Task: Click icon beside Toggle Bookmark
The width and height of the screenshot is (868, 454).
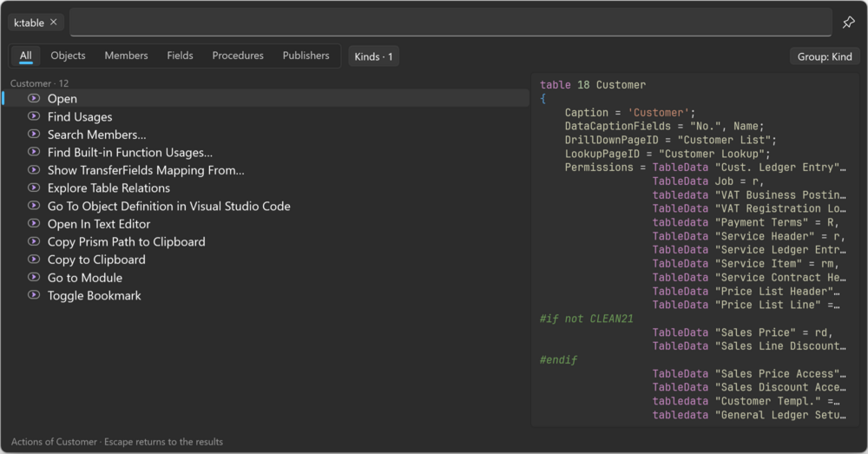Action: pyautogui.click(x=34, y=295)
